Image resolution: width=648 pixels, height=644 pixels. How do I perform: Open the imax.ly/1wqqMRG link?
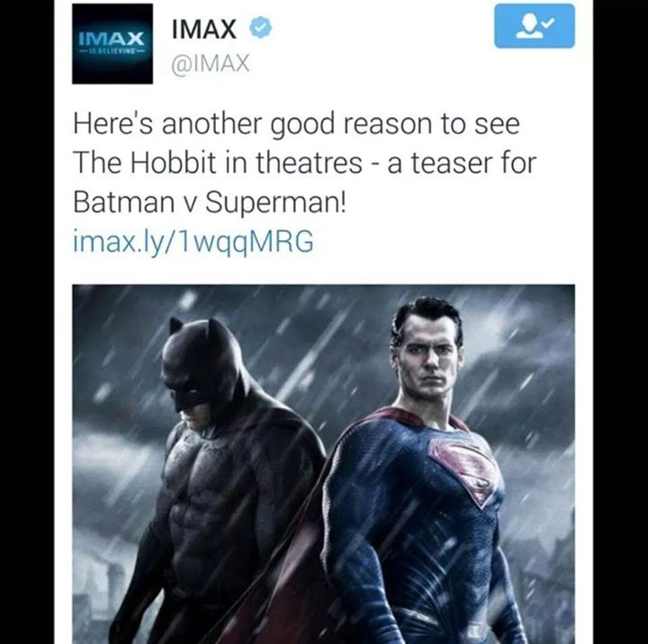click(x=193, y=241)
